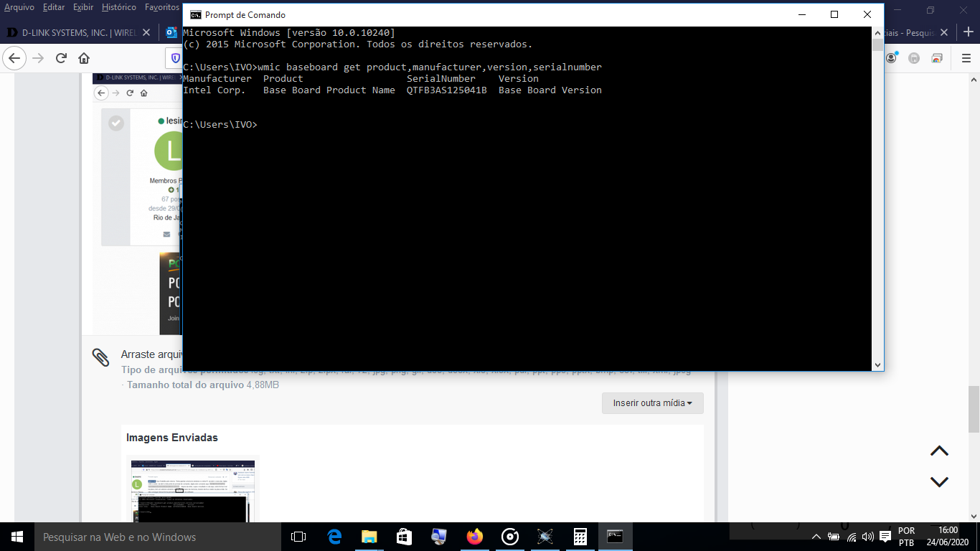Click Pesquisar na Web e no Windows box

158,537
